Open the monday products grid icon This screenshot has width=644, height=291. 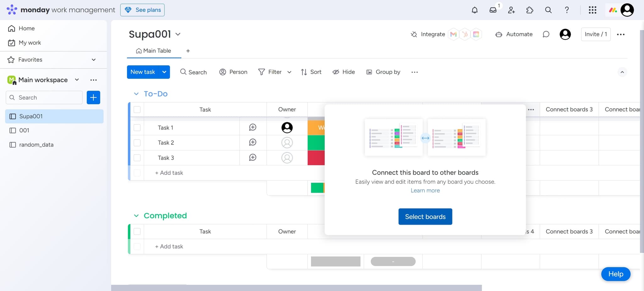tap(592, 10)
